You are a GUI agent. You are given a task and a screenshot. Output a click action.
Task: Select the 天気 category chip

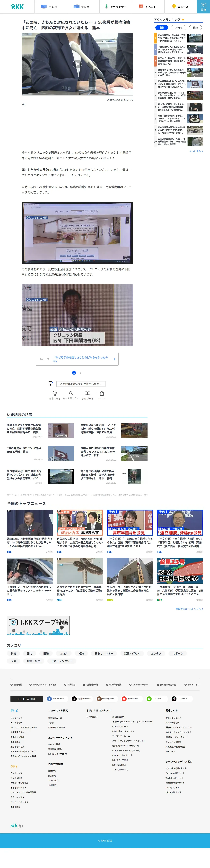click(x=13, y=661)
